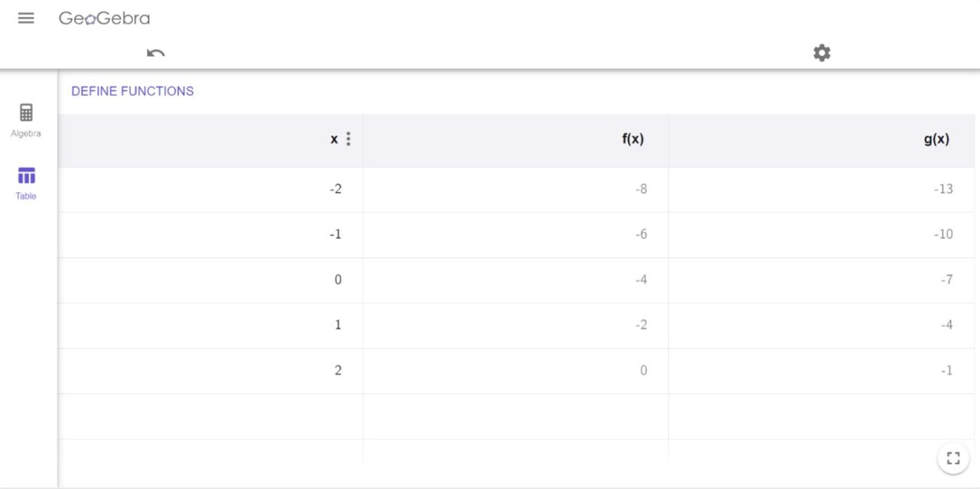Click the x value 2 cell
Screen dimensions: 980x489
[x=338, y=370]
